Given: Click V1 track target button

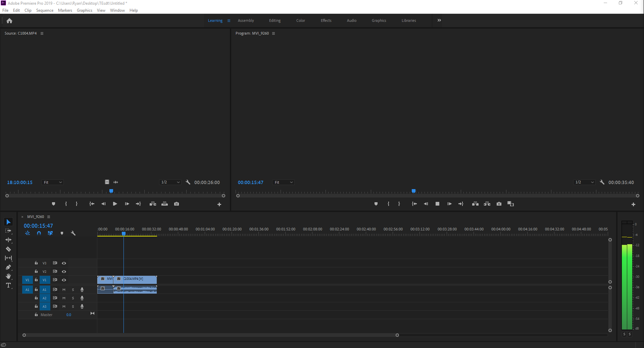Looking at the screenshot, I should [x=44, y=280].
